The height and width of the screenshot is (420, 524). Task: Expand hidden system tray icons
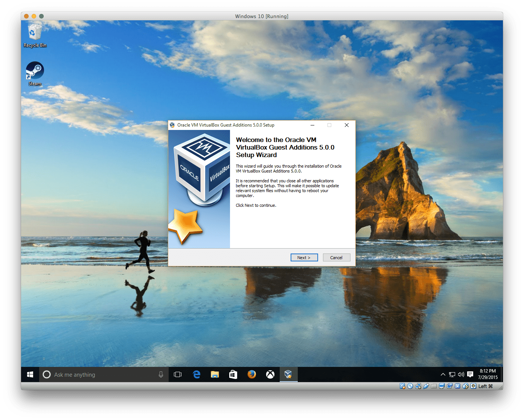(x=443, y=374)
